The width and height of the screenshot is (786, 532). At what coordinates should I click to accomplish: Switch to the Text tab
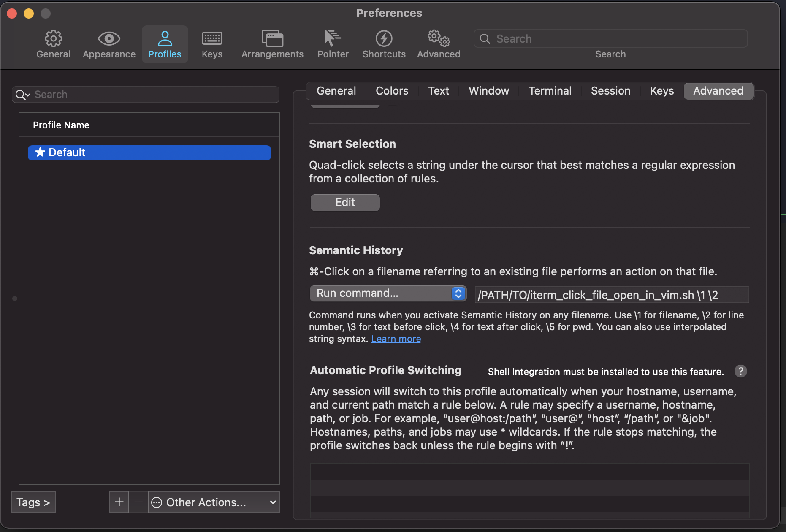[439, 91]
